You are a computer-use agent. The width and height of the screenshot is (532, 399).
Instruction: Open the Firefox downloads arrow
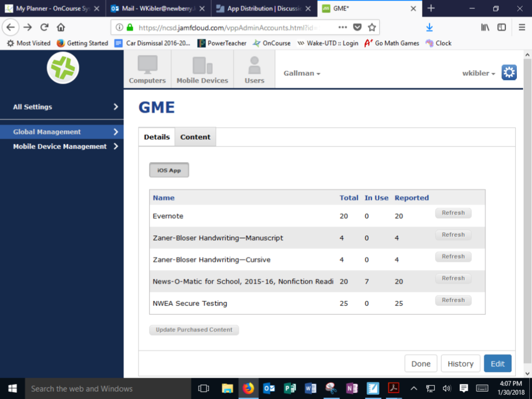(x=429, y=28)
